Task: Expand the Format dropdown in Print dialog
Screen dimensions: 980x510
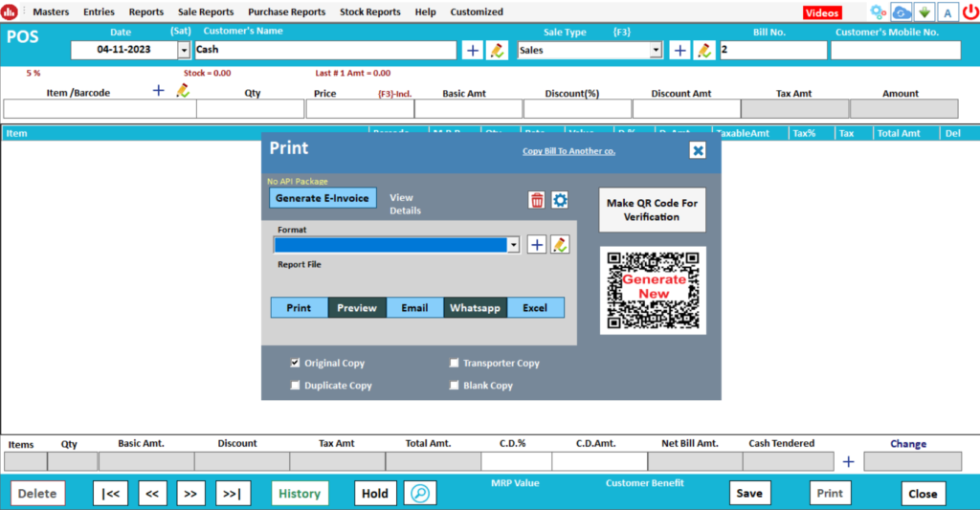Action: pyautogui.click(x=513, y=245)
